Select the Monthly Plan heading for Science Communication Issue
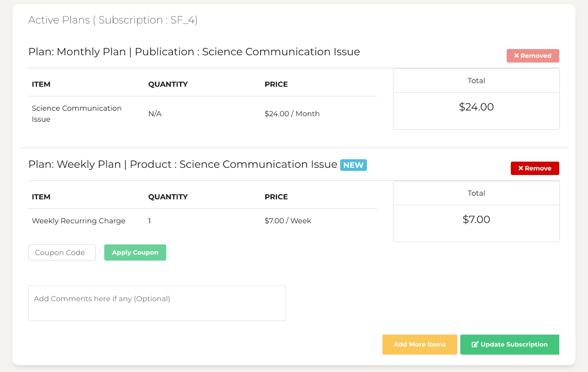The width and height of the screenshot is (588, 372). (x=194, y=51)
